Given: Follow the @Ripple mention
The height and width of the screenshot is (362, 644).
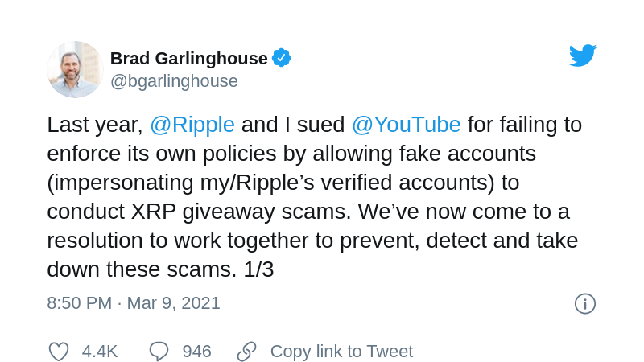Looking at the screenshot, I should coord(192,125).
